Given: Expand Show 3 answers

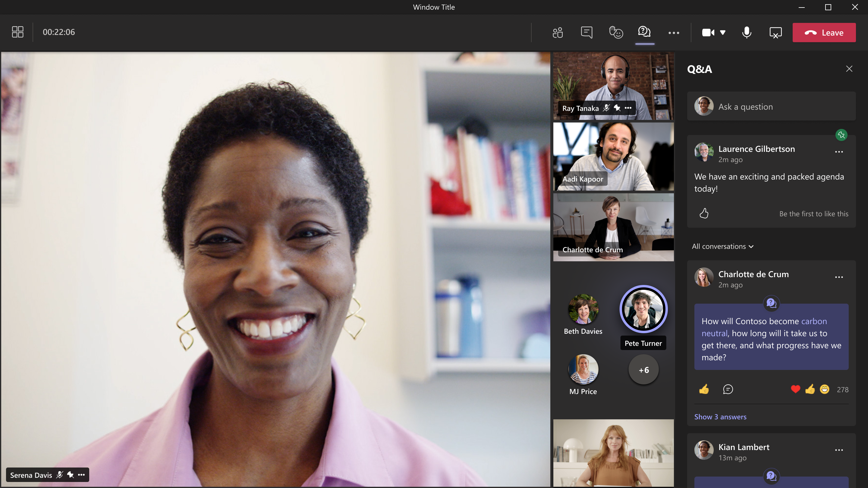Looking at the screenshot, I should 720,417.
